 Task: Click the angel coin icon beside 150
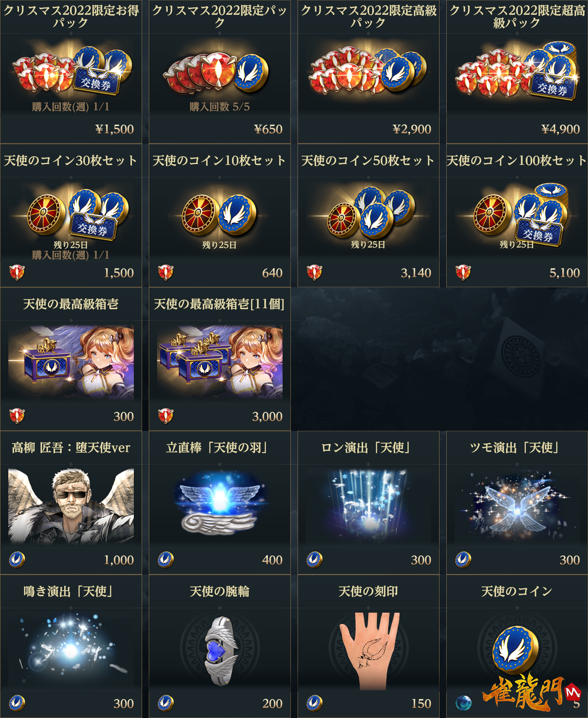click(314, 703)
